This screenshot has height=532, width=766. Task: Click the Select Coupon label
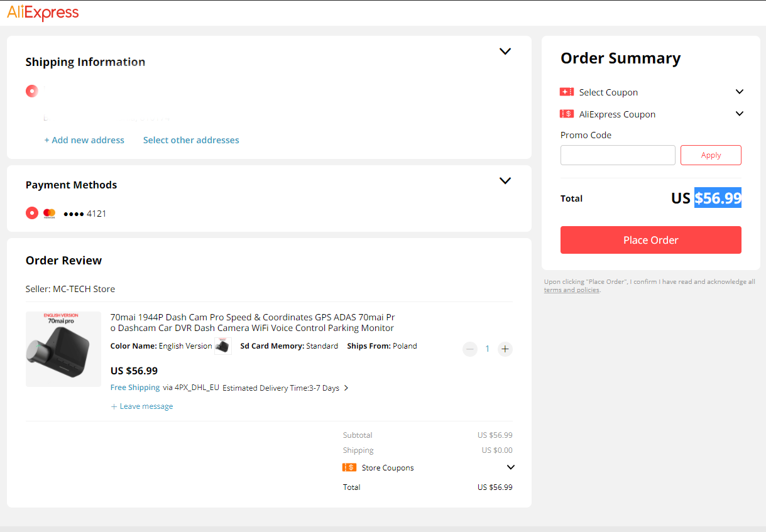click(x=608, y=92)
